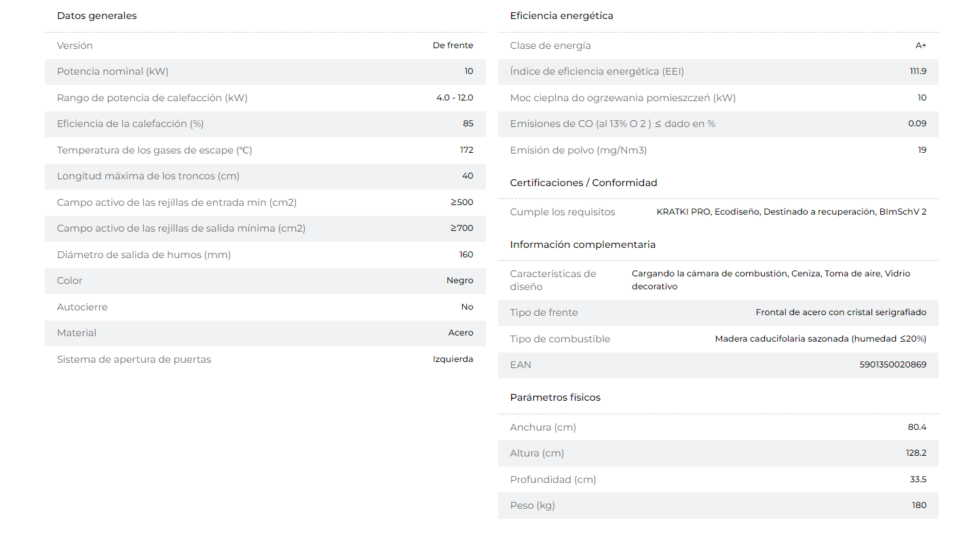
Task: Click the 'Clase de energía' A+ value
Action: coord(920,46)
